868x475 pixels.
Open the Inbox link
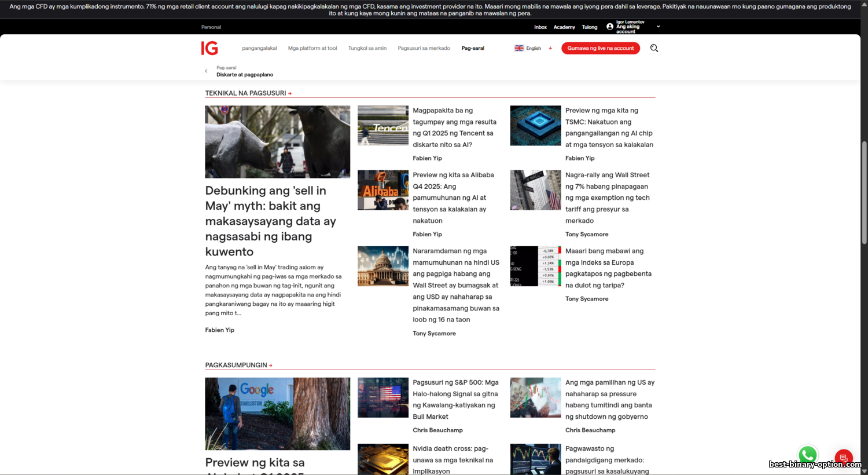point(540,27)
